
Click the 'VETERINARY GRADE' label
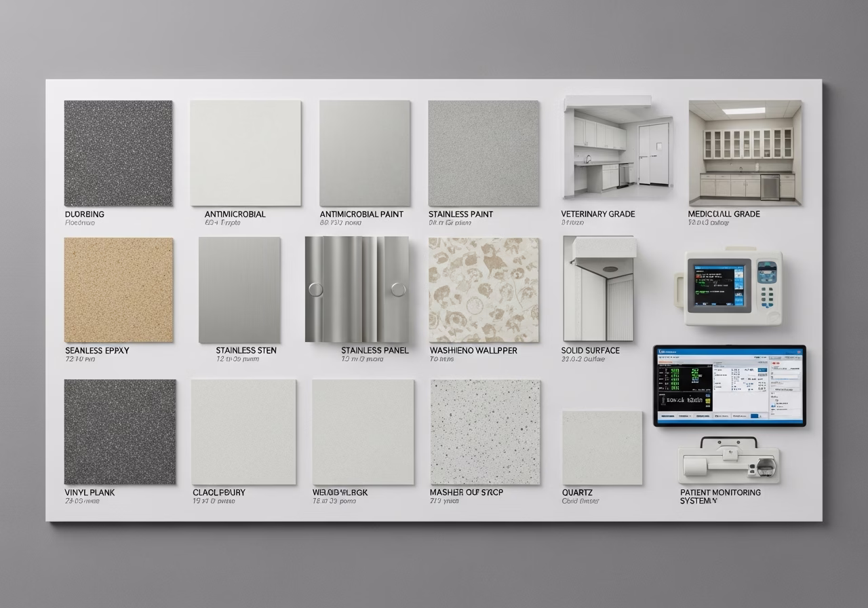[x=598, y=214]
